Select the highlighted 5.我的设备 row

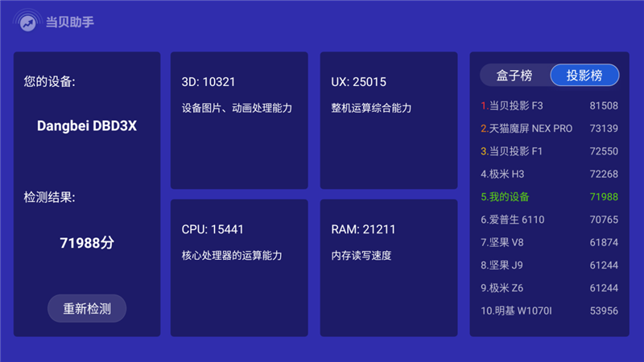549,196
